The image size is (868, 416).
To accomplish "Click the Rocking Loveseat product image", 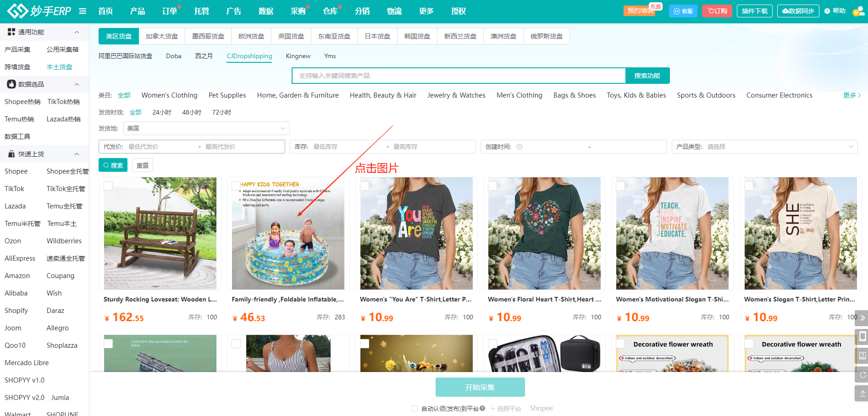I will tap(160, 233).
